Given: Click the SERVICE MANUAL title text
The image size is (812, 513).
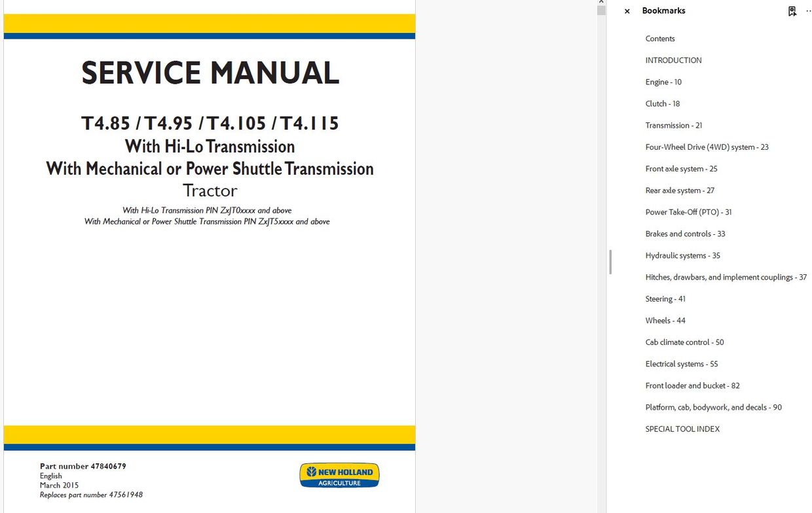Looking at the screenshot, I should (x=210, y=73).
